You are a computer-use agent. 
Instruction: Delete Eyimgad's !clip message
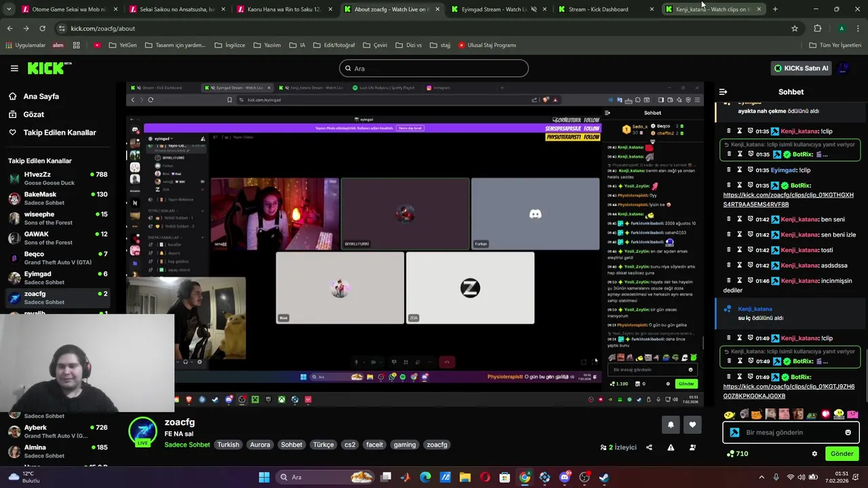pyautogui.click(x=729, y=170)
